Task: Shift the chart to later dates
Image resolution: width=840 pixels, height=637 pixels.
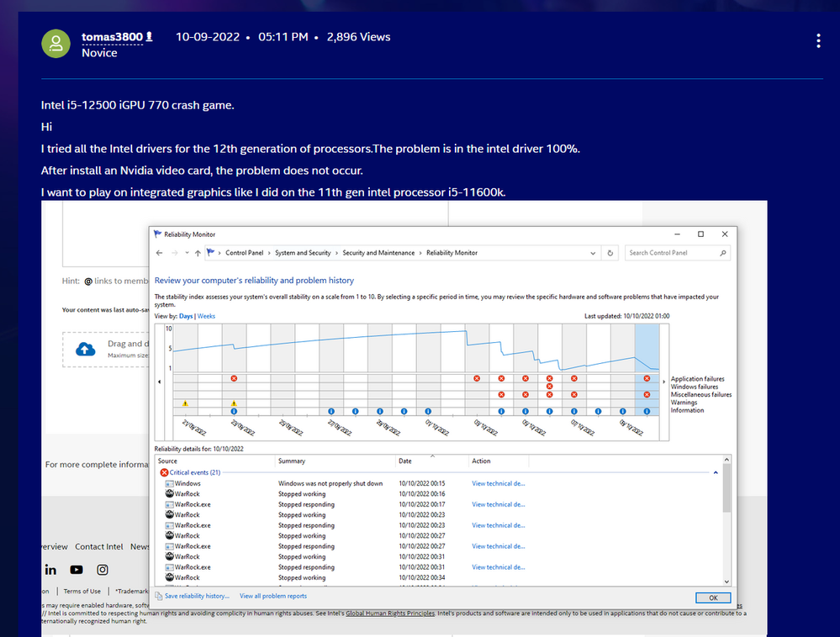Action: [663, 382]
